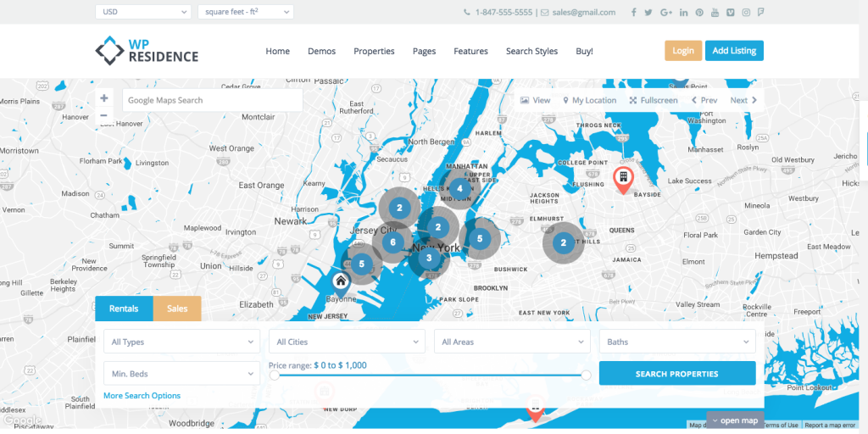This screenshot has width=868, height=434.
Task: Focus the Google Maps Search field
Action: [x=212, y=100]
